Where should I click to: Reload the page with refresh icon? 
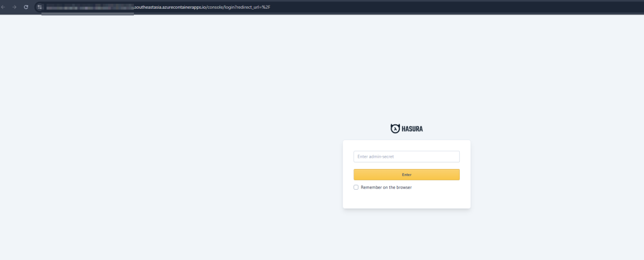pyautogui.click(x=26, y=7)
